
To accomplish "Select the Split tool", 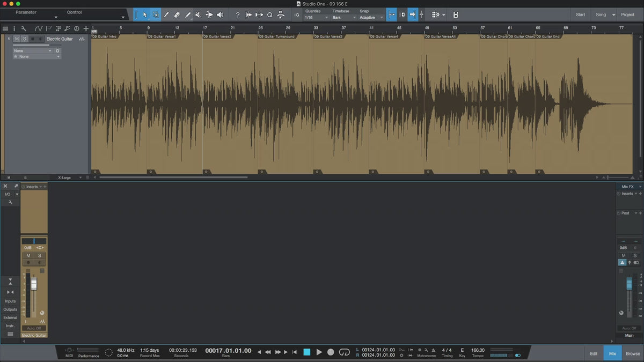I will point(166,15).
